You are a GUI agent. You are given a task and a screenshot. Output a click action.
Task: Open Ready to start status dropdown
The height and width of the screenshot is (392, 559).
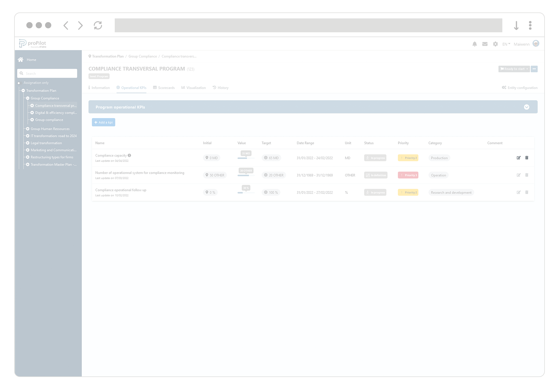pyautogui.click(x=514, y=69)
